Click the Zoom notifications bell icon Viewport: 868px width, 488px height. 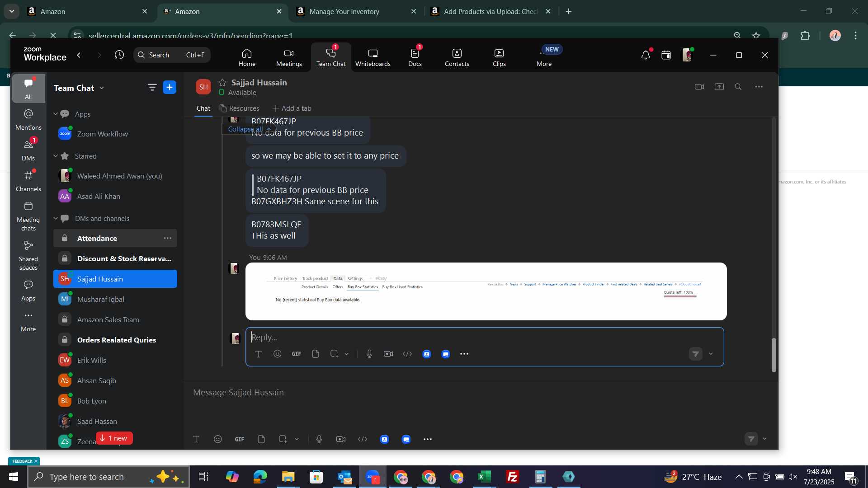(x=646, y=55)
